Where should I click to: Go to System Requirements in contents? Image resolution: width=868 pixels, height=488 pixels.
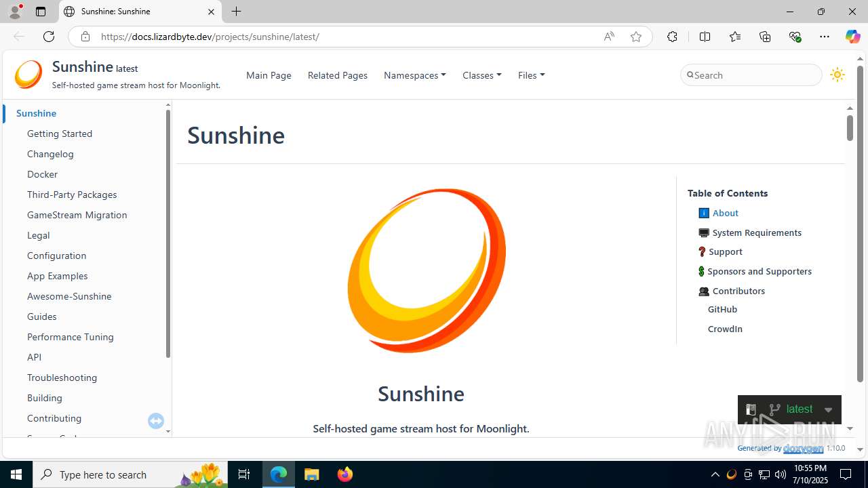click(757, 232)
